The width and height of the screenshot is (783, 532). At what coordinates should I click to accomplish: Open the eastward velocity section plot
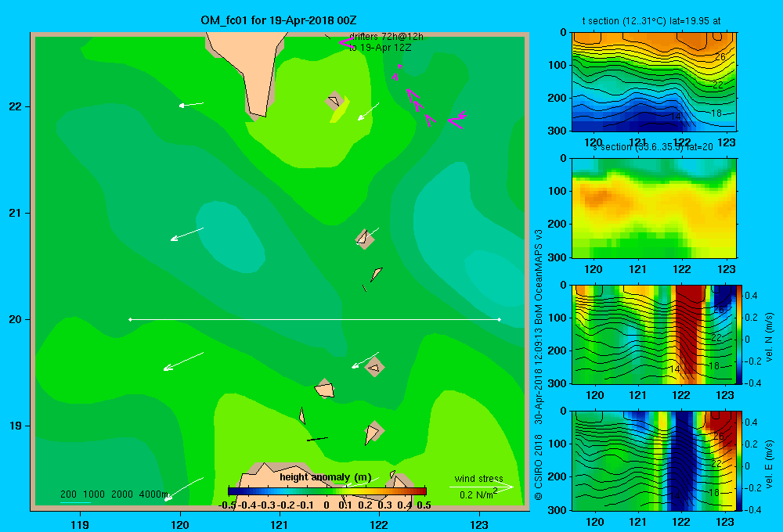click(654, 461)
